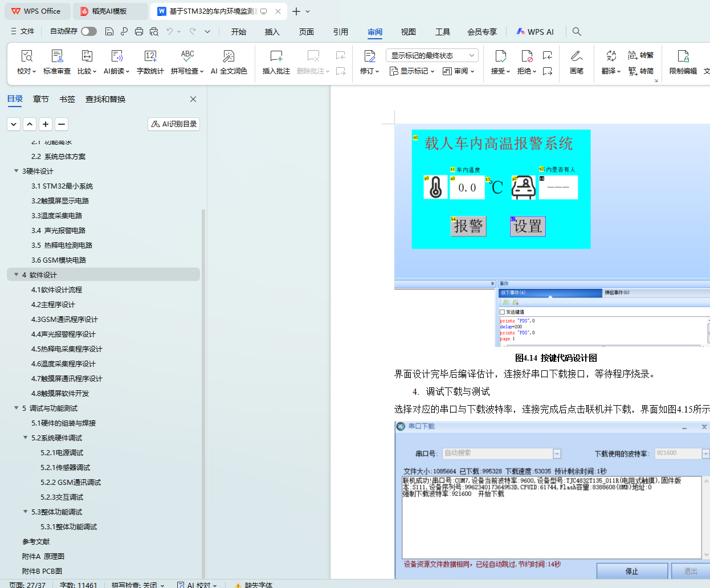Open the 接受 accept changes dropdown

click(500, 71)
